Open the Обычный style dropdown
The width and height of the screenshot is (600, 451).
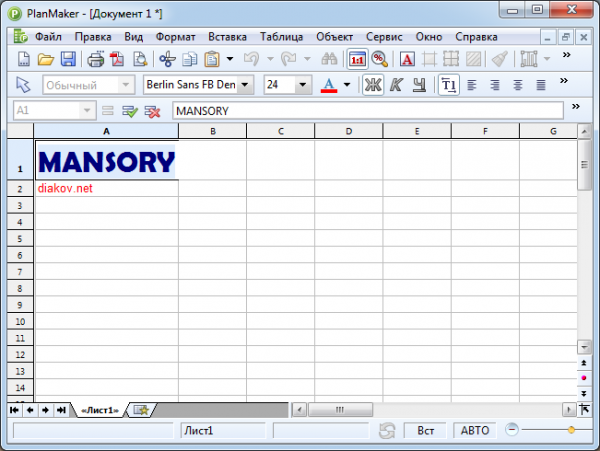126,85
